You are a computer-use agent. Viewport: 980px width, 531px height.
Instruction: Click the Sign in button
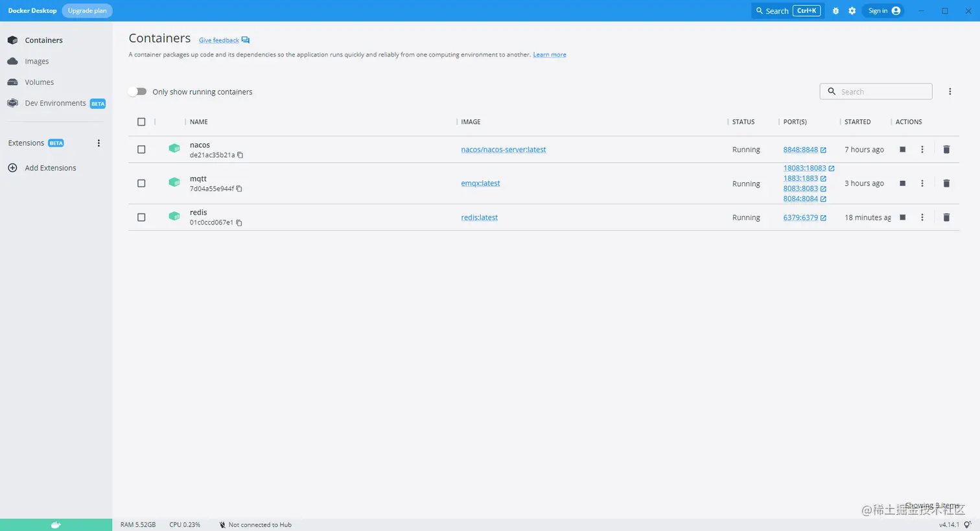885,11
